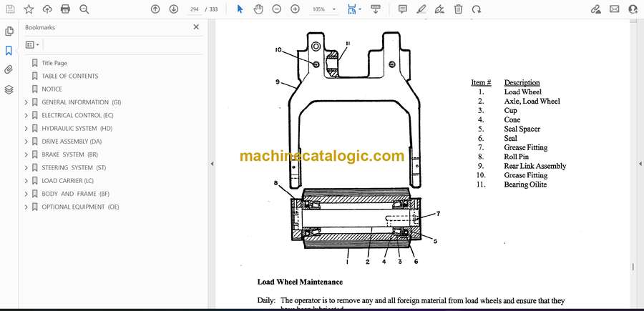
Task: Expand BRAKE SYSTEM (BR) bookmark
Action: point(26,154)
